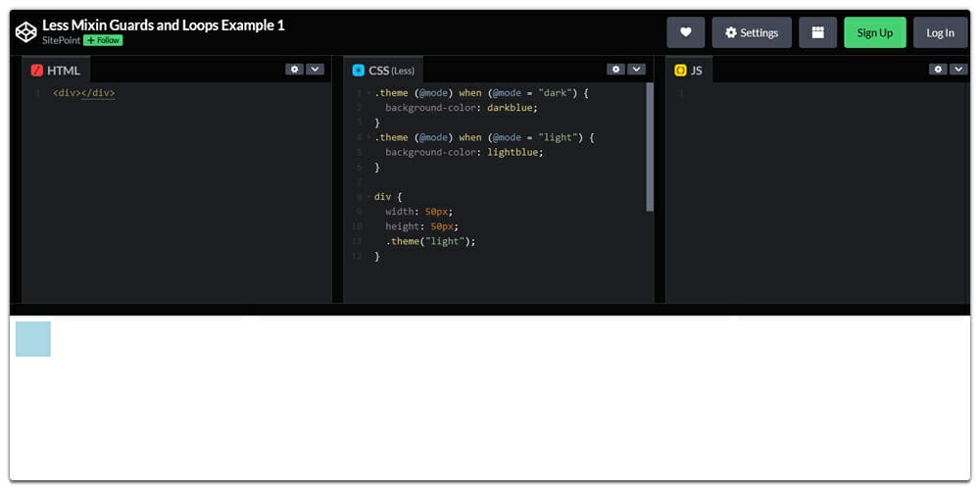The width and height of the screenshot is (980, 490).
Task: Select the CSS (Less) editor tab
Action: (383, 71)
